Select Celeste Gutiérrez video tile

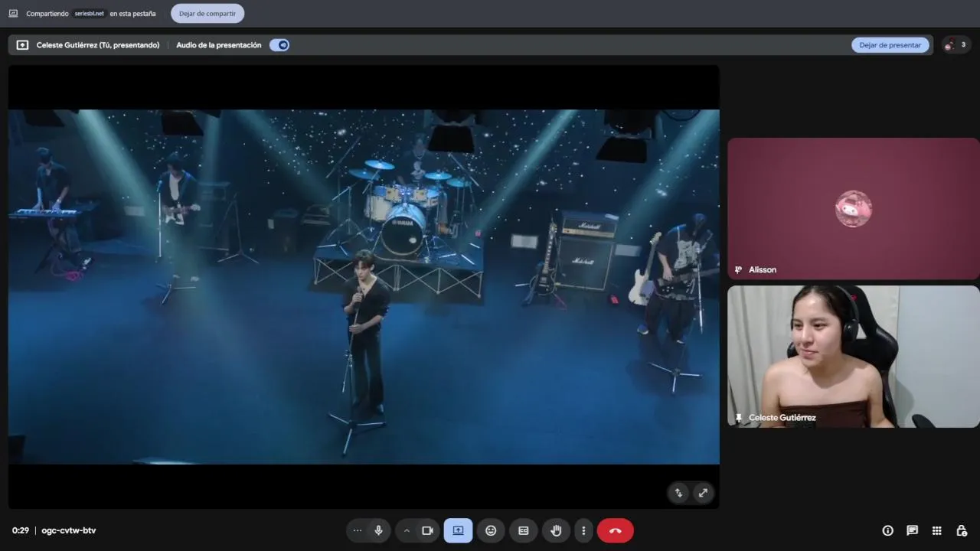coord(853,357)
